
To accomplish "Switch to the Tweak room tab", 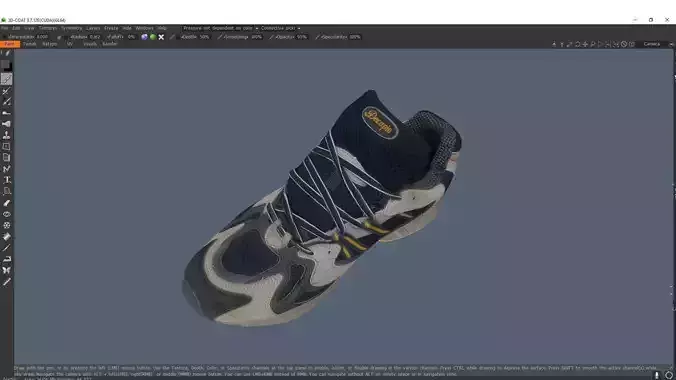I will (30, 44).
